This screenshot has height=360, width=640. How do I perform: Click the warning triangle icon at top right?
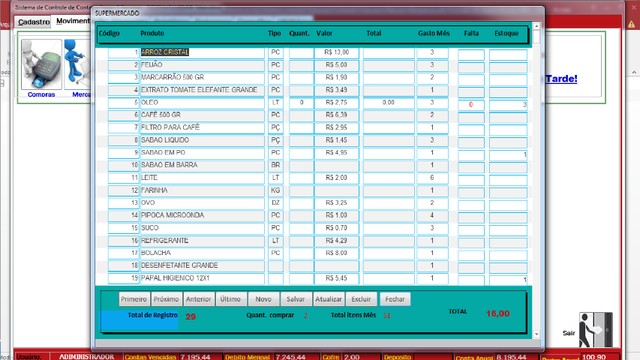click(x=631, y=24)
